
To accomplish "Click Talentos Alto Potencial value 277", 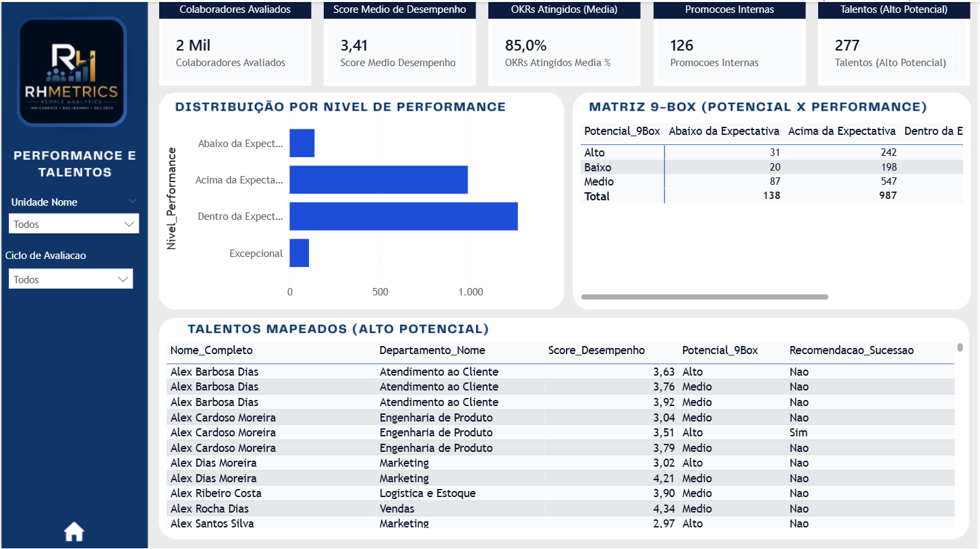I will pyautogui.click(x=846, y=45).
